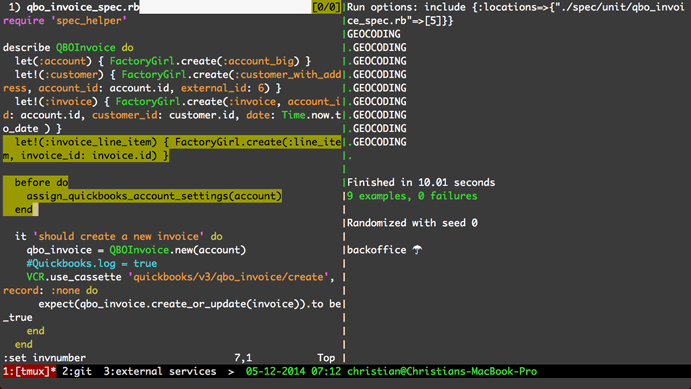Click the let!(:customer) definition line
The image size is (691, 389).
tap(172, 82)
